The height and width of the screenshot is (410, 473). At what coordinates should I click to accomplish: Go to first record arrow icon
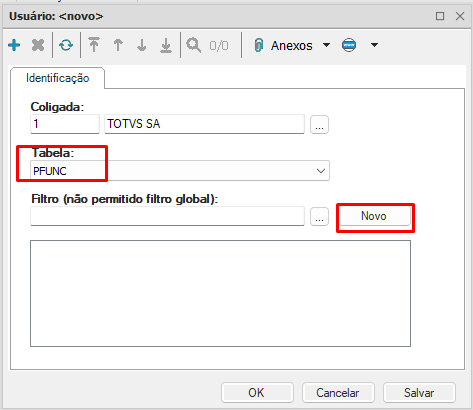coord(94,45)
